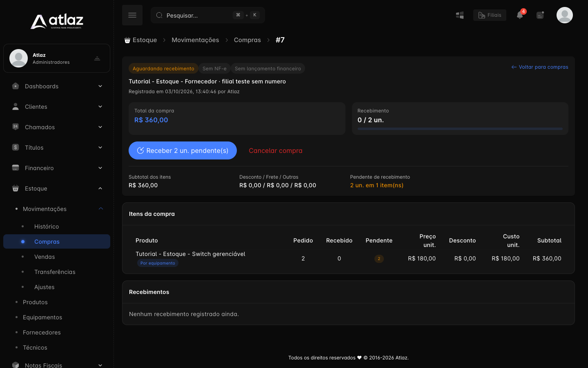
Task: Open the user avatar in top right
Action: click(x=565, y=15)
